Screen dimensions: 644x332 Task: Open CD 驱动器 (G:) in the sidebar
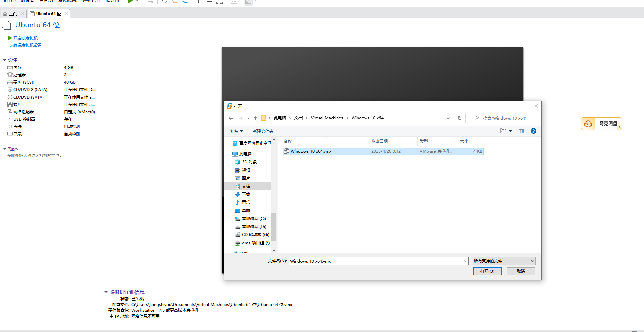(x=252, y=235)
